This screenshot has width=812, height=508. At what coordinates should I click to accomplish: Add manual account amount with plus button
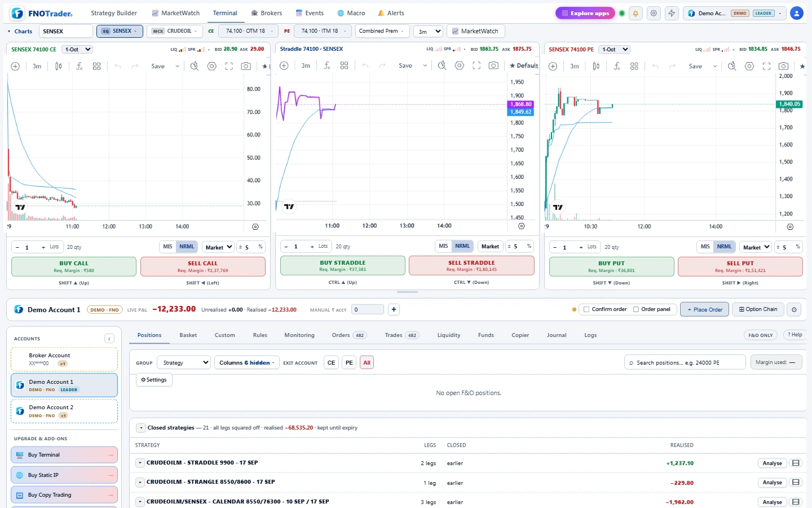tap(394, 309)
